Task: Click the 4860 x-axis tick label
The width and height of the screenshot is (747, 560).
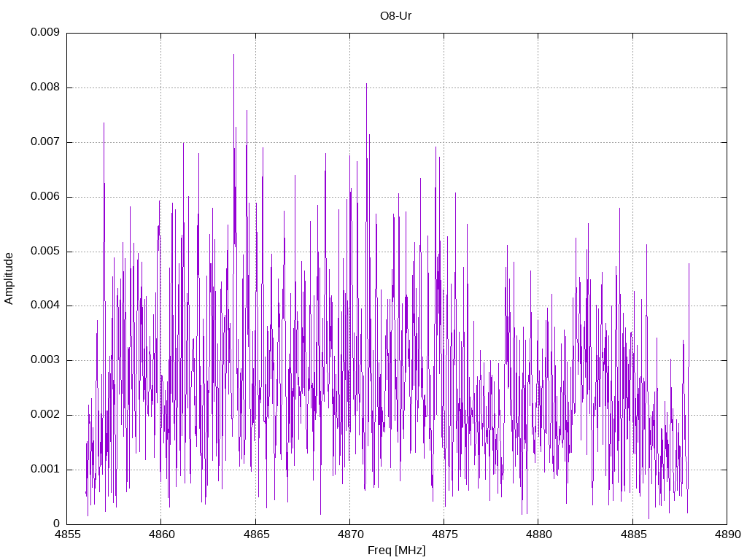Action: 161,534
